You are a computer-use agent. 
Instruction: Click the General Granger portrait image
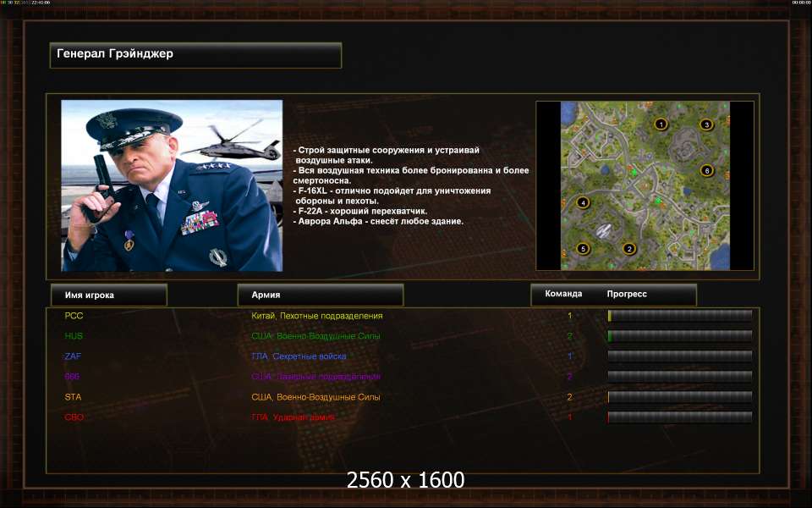click(172, 185)
